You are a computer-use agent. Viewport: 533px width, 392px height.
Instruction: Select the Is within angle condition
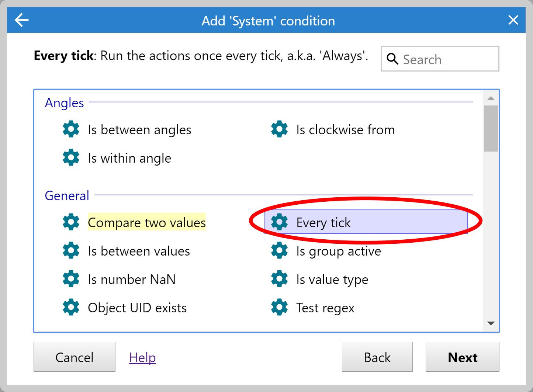[x=129, y=158]
